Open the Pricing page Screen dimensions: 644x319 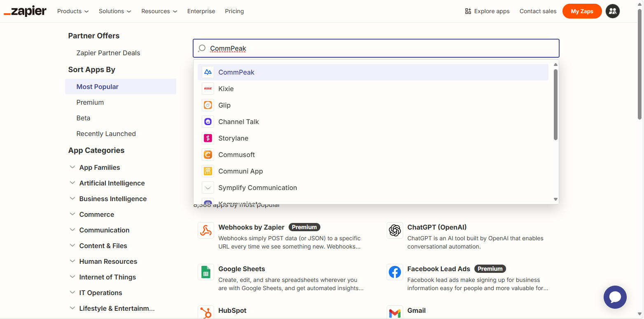(x=234, y=11)
